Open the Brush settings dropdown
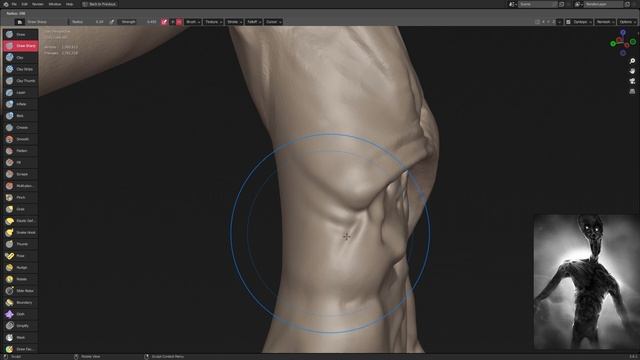 193,22
